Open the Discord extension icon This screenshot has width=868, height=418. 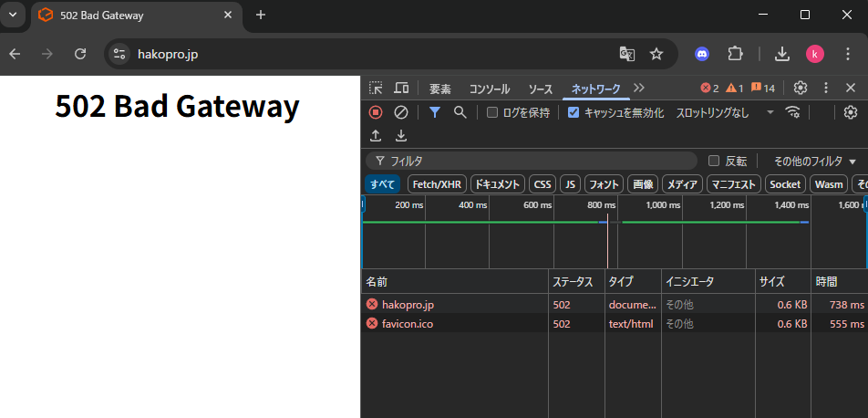[x=702, y=54]
